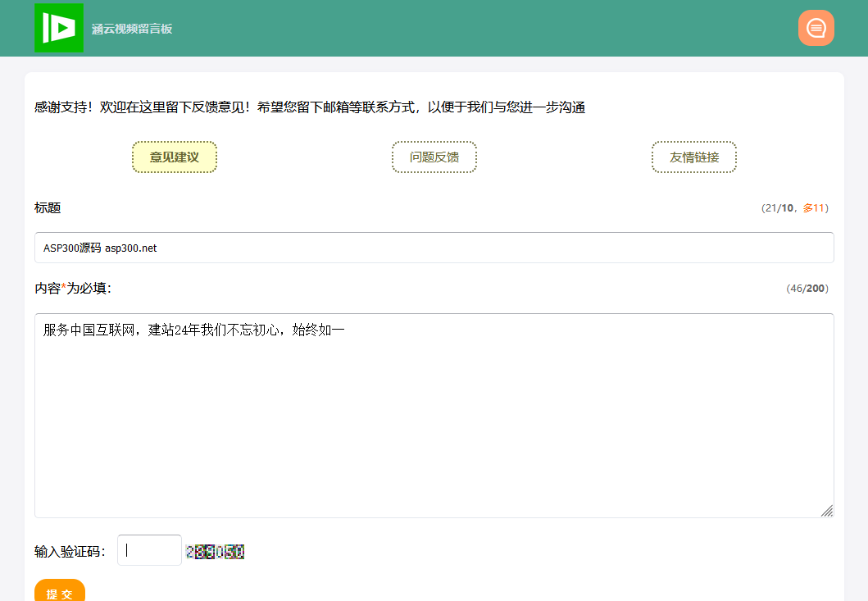Viewport: 868px width, 601px height.
Task: Refresh the captcha code image
Action: (216, 552)
